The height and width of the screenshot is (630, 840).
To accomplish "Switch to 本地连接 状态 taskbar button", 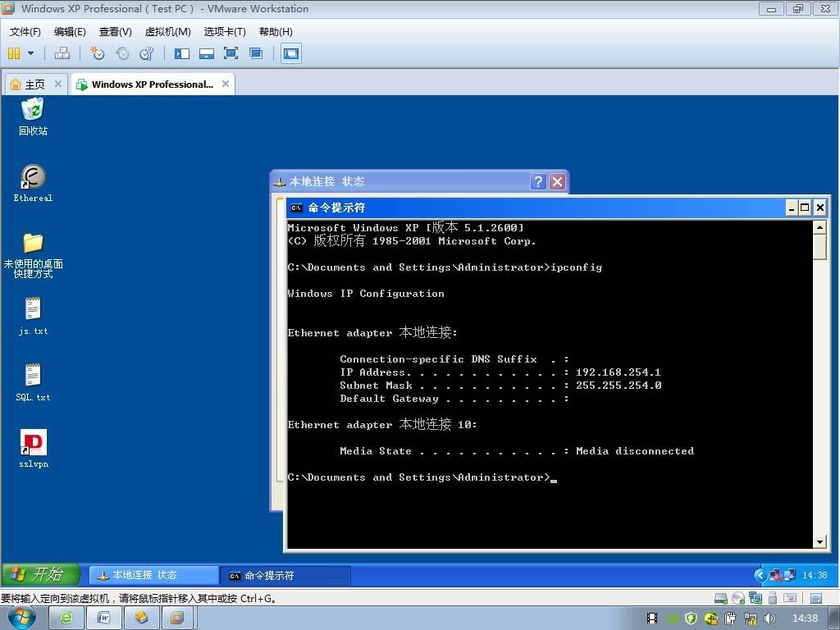I will [153, 575].
